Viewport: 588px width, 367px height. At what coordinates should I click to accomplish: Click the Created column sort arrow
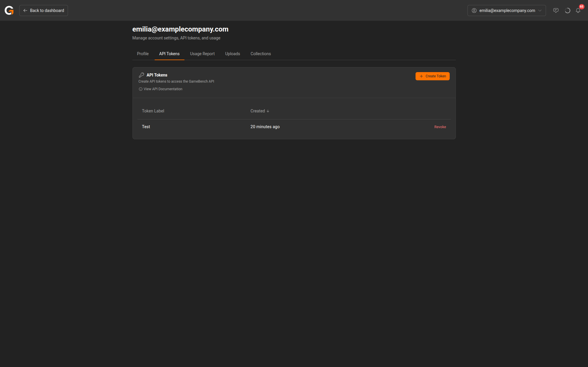[x=268, y=111]
